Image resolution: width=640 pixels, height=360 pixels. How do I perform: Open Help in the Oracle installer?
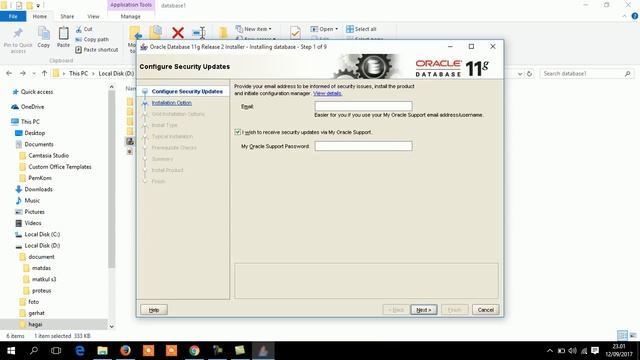coord(154,310)
